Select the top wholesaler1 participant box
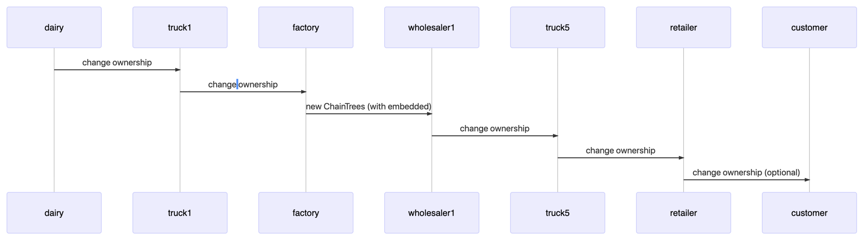Screen dimensions: 868x242 [432, 27]
